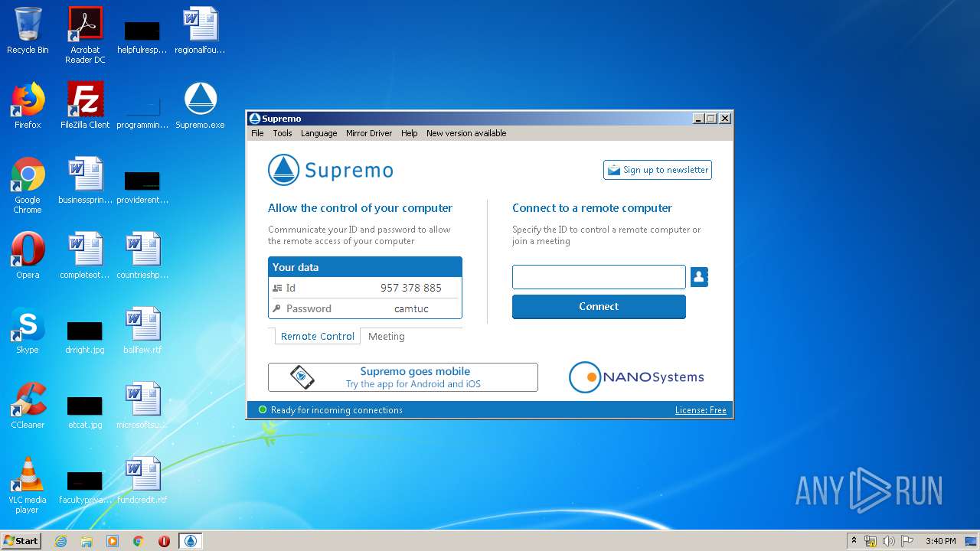Click the Chrome taskbar icon
Viewport: 980px width, 551px height.
coord(138,541)
